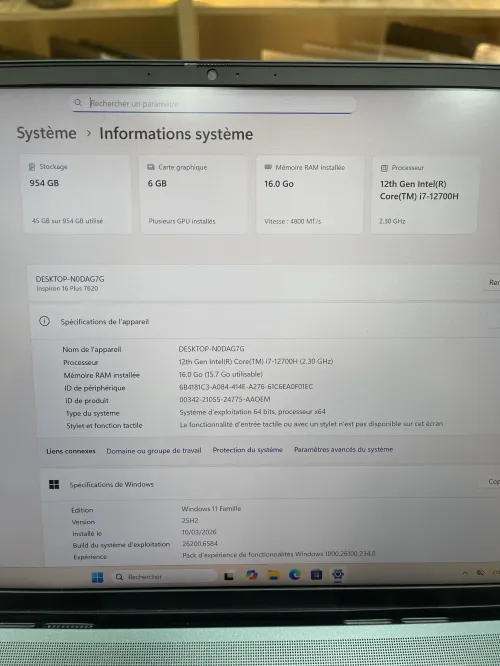This screenshot has height=666, width=500.
Task: Launch Copilot from the taskbar
Action: pos(251,575)
